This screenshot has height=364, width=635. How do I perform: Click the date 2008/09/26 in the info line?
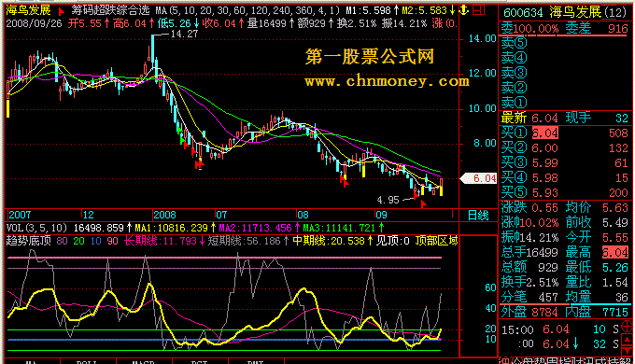(x=34, y=23)
